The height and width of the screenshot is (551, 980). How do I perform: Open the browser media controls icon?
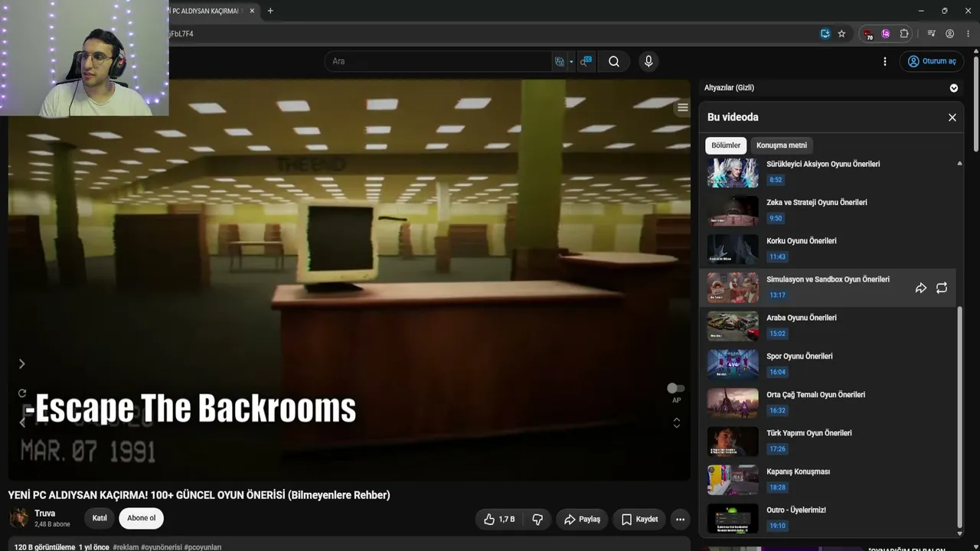pyautogui.click(x=931, y=34)
